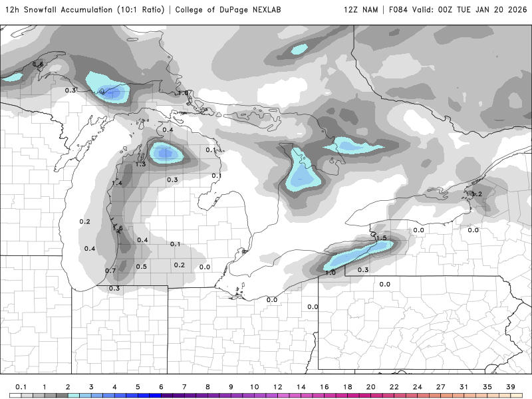Pick the deep blue swatch just before legend label 6
Screen dimensions: 532x399
[x=155, y=396]
